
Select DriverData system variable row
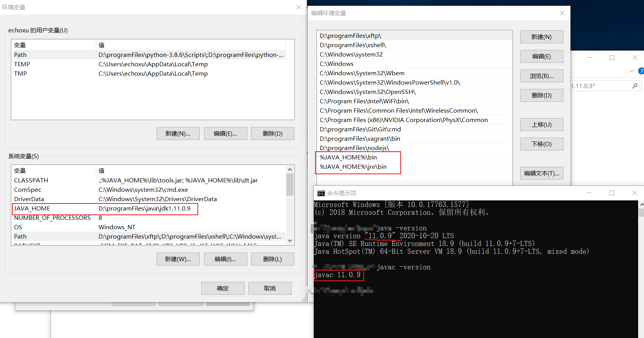[x=149, y=199]
